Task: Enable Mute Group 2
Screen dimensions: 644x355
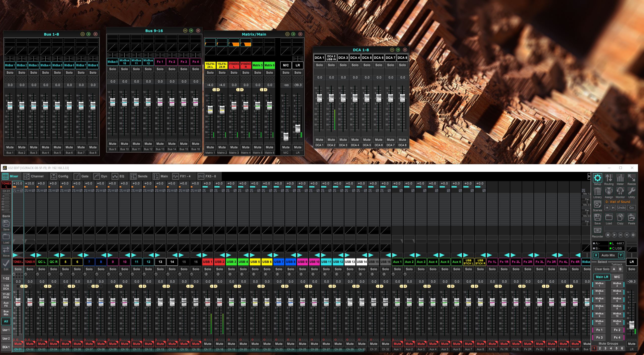Action: pyautogui.click(x=600, y=348)
